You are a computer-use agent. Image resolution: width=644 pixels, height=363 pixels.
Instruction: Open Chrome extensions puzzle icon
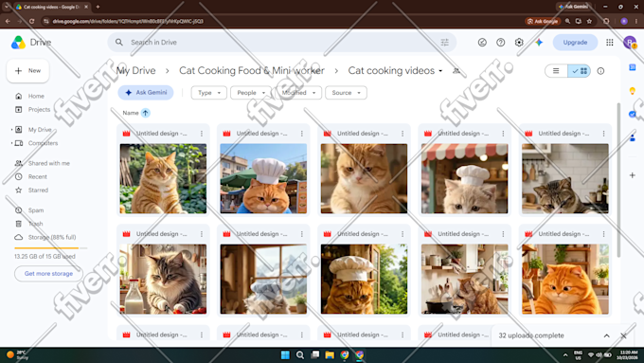(x=606, y=21)
